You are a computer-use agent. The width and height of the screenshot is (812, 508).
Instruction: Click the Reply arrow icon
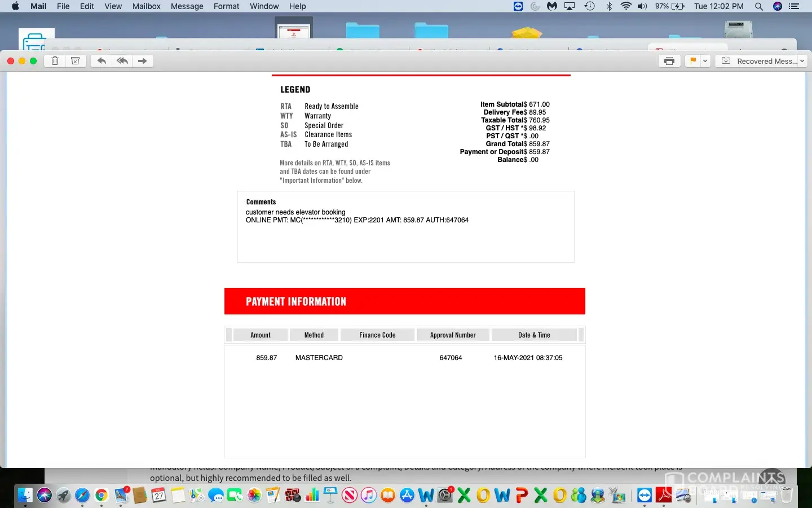(x=101, y=61)
